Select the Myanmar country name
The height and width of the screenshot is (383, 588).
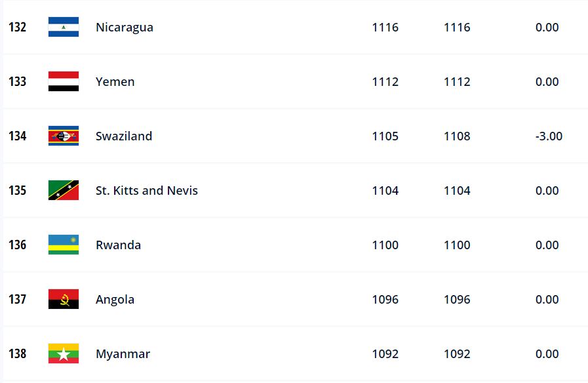click(123, 354)
